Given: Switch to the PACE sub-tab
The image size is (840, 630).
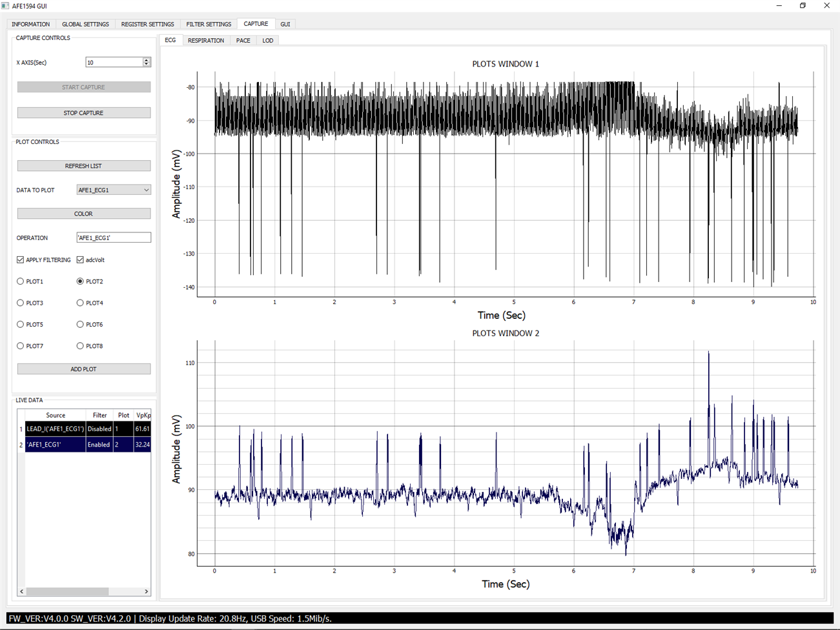Looking at the screenshot, I should tap(243, 41).
